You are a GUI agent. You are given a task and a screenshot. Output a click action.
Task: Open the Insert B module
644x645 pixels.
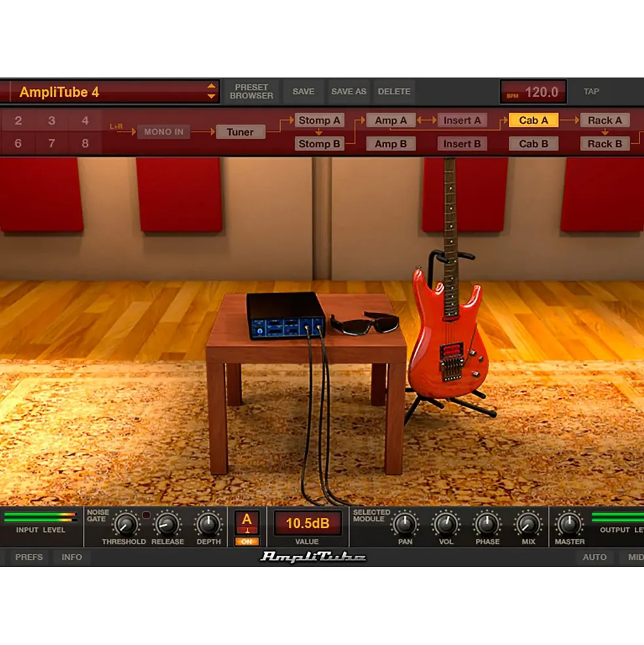pyautogui.click(x=462, y=144)
